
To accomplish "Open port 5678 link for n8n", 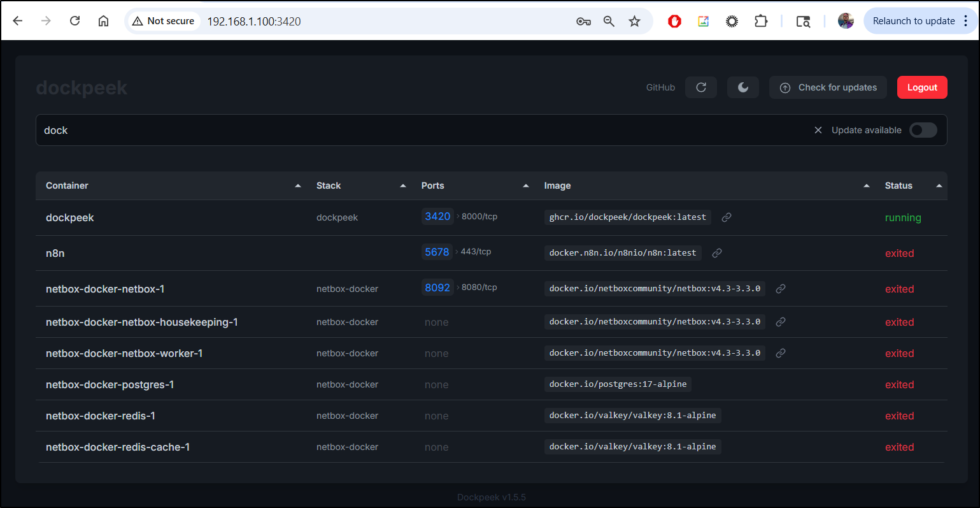I will tap(437, 252).
